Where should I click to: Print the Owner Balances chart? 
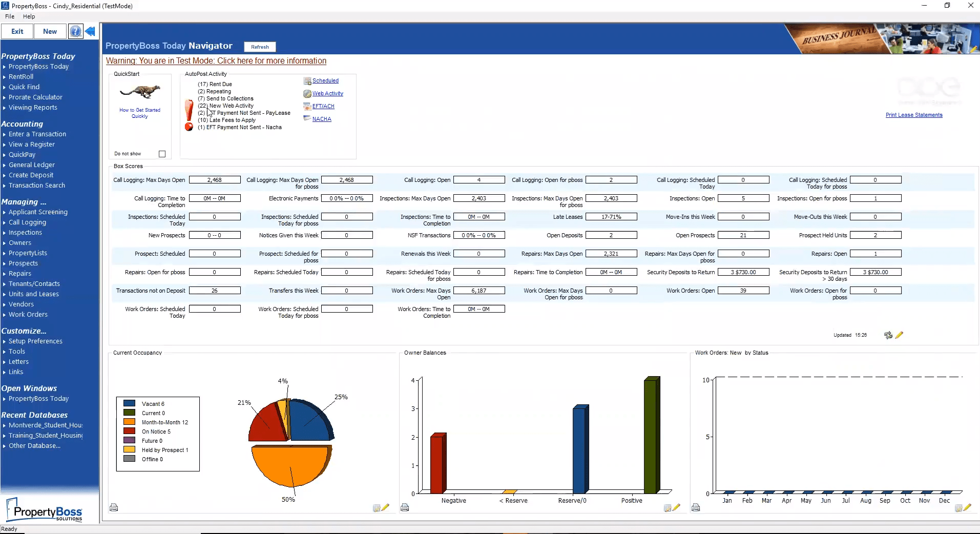405,507
